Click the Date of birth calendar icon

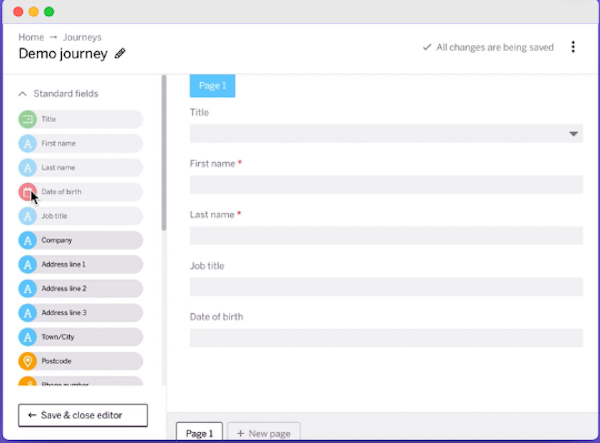pyautogui.click(x=27, y=192)
